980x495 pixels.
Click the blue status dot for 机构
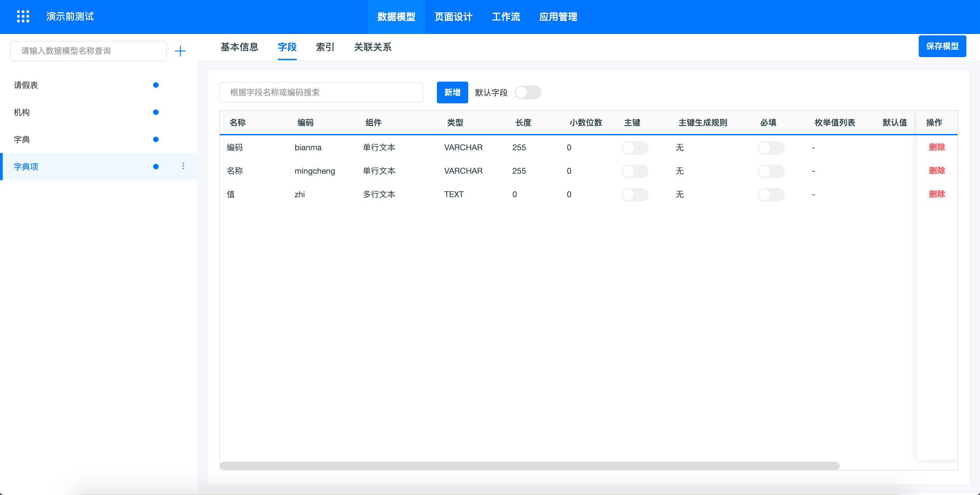pos(156,112)
